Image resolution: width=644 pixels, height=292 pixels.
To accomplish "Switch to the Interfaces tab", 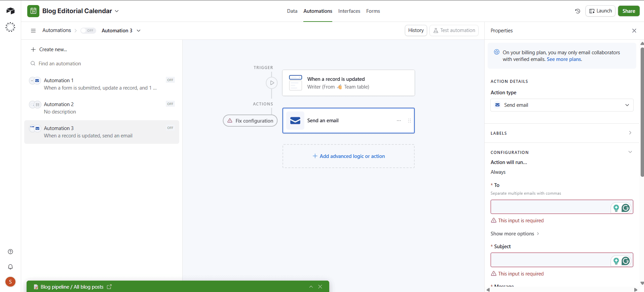I will coord(349,11).
